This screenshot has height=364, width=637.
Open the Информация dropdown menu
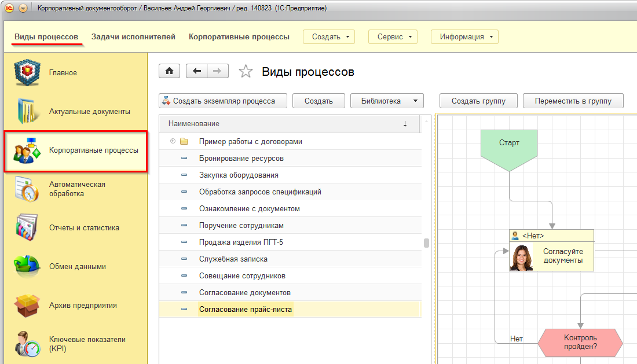click(464, 36)
